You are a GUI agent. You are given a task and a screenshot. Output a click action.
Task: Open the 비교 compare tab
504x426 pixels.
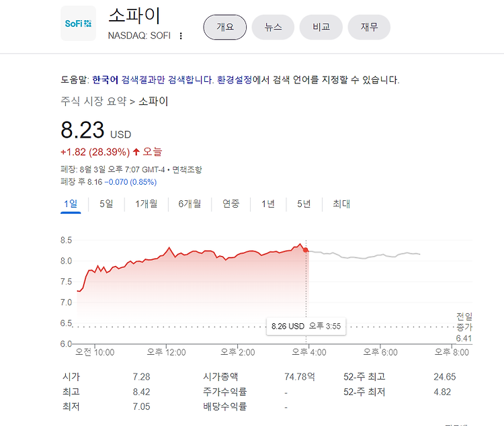pyautogui.click(x=321, y=27)
